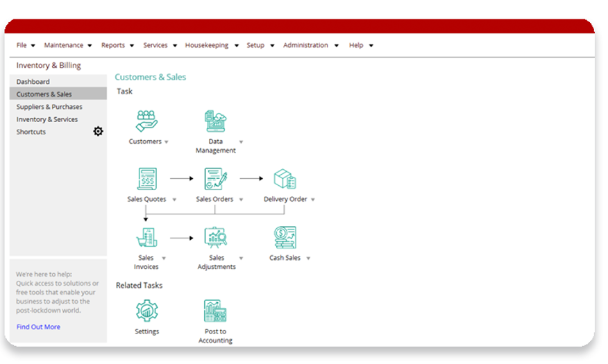
Task: Expand the Sales Quotes dropdown arrow
Action: (174, 200)
